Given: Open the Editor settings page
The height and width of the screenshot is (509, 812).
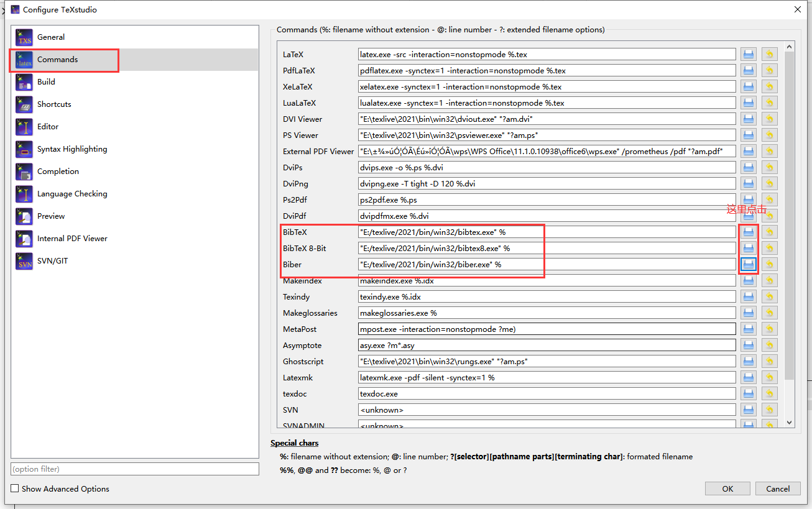Looking at the screenshot, I should tap(134, 127).
